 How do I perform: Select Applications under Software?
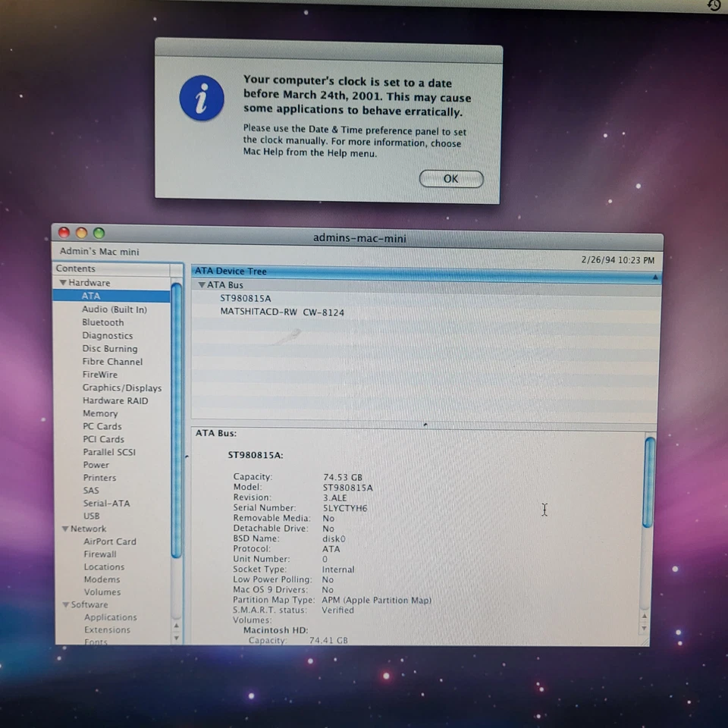point(111,617)
